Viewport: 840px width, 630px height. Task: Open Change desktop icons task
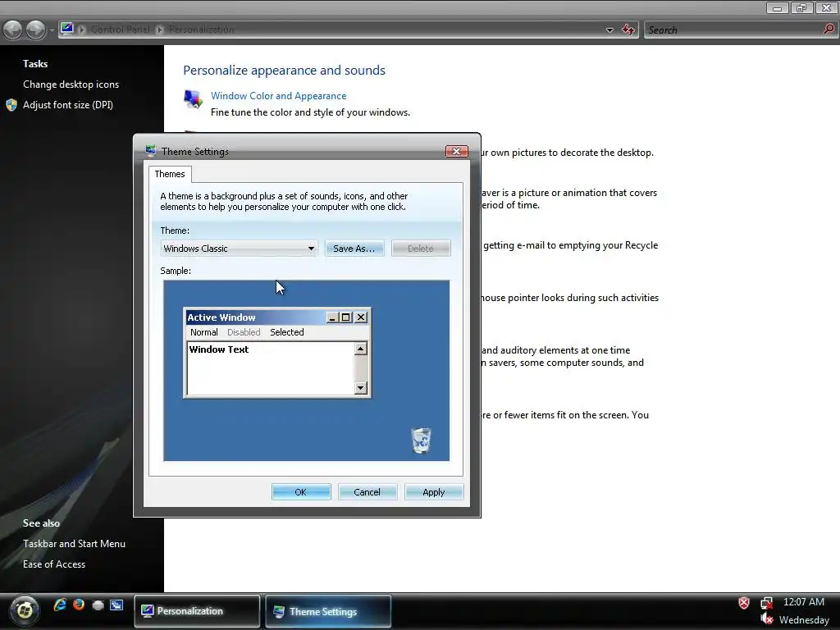71,84
